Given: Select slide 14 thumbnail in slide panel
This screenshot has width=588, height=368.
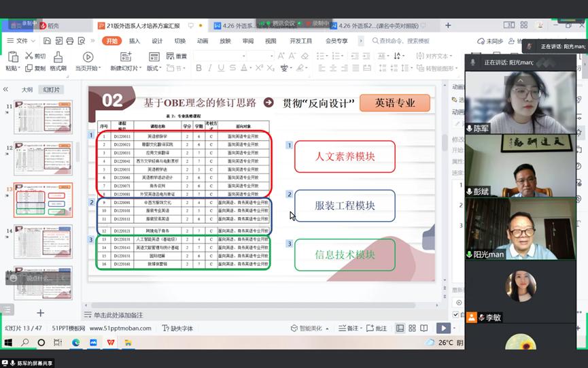Looking at the screenshot, I should click(x=43, y=241).
